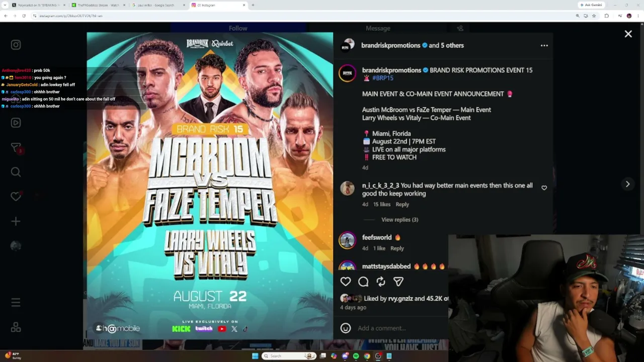Reply to the n_i_c_k_3_2_3 comment
The width and height of the screenshot is (644, 362).
(402, 205)
